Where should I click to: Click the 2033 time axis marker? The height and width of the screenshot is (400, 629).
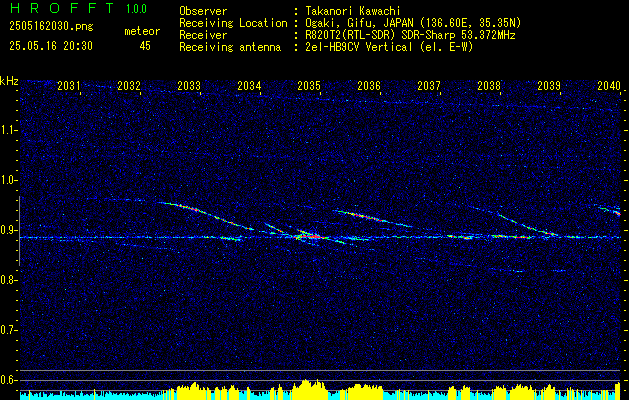point(189,85)
